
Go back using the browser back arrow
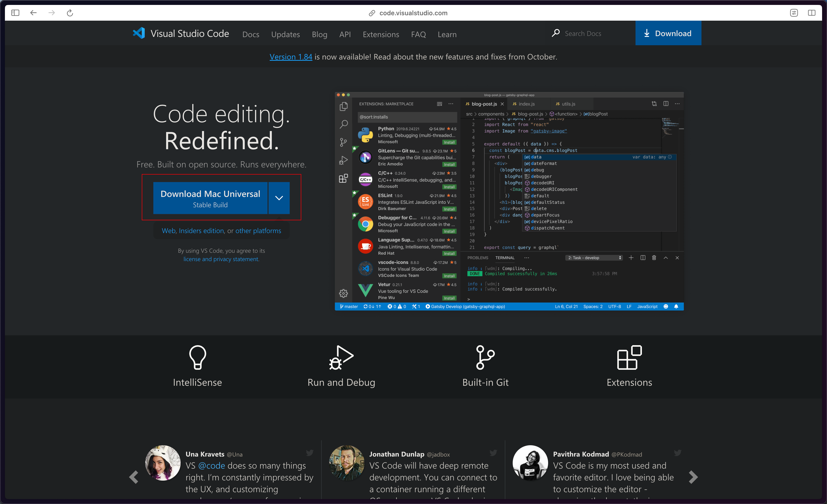[x=33, y=13]
